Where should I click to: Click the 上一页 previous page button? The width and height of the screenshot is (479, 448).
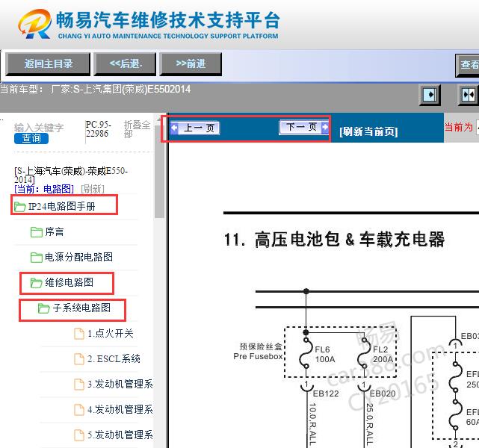click(x=194, y=128)
